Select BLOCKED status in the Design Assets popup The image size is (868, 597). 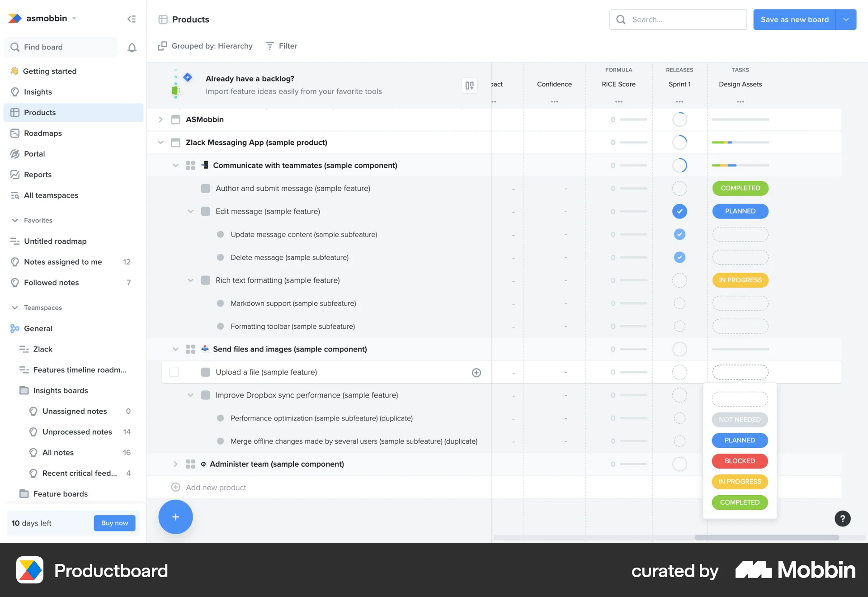pyautogui.click(x=739, y=461)
